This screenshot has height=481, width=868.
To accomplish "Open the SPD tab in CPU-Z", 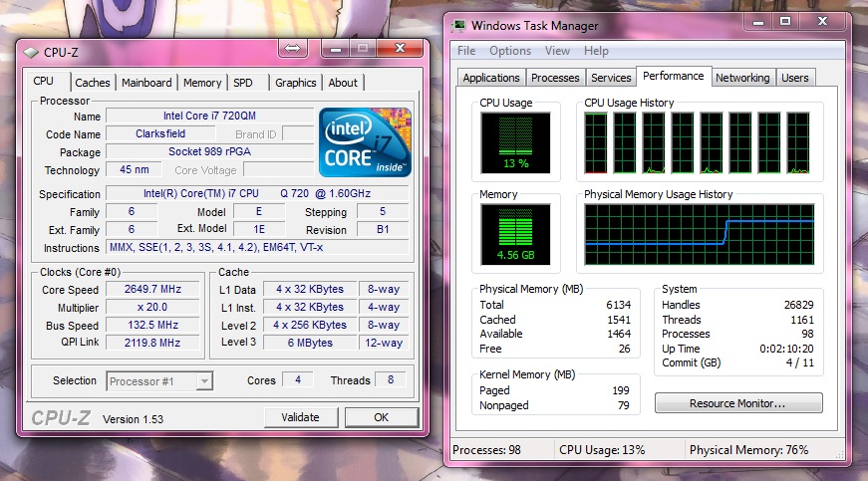I will click(x=243, y=83).
